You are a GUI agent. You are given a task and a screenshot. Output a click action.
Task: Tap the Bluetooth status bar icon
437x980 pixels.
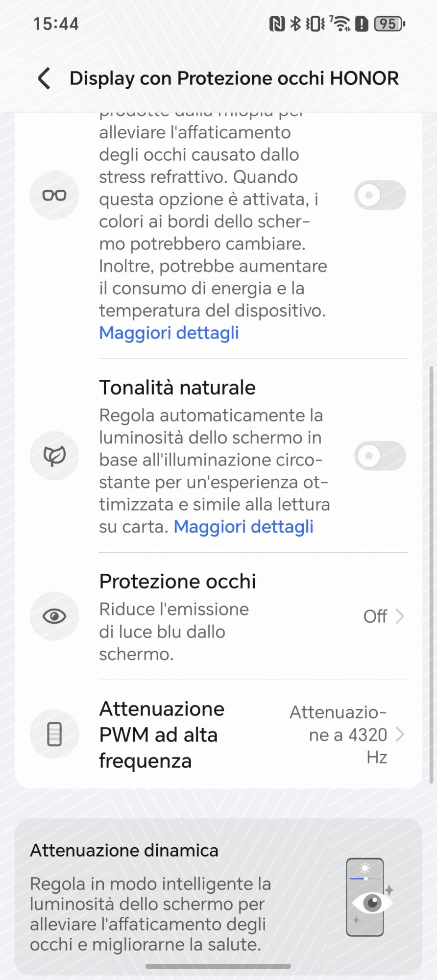pos(295,24)
